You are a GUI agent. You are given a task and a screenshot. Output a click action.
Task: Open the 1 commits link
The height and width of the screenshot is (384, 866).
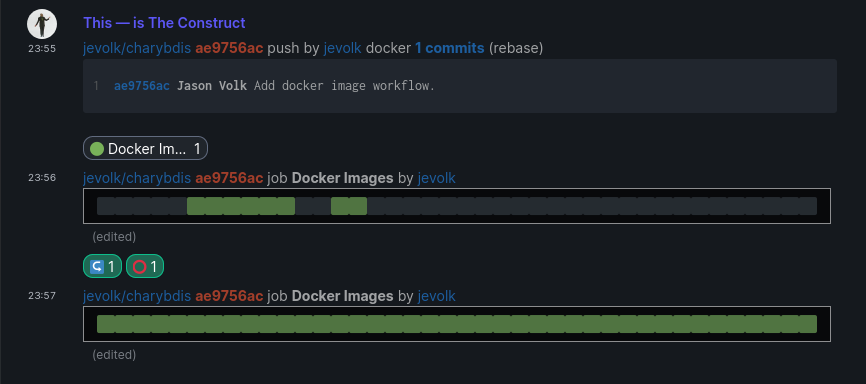tap(450, 48)
